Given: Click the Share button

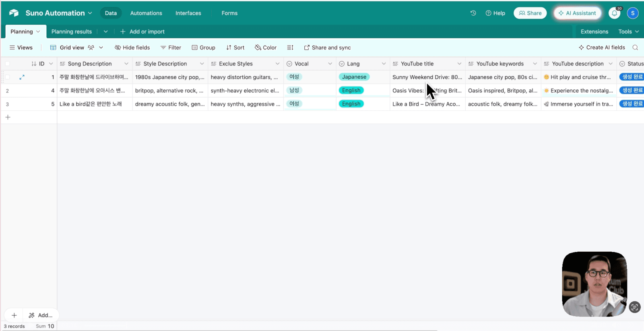Looking at the screenshot, I should point(530,13).
